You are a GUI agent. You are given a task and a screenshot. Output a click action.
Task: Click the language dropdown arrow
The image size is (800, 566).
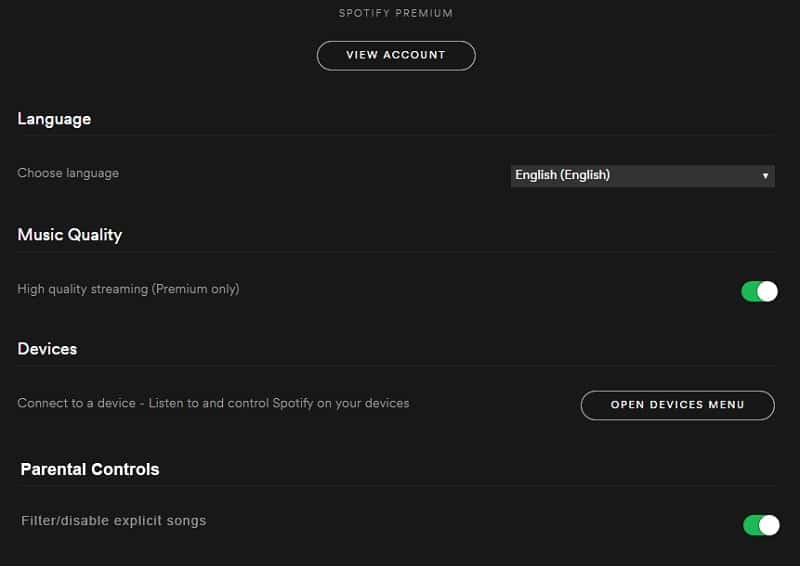765,176
